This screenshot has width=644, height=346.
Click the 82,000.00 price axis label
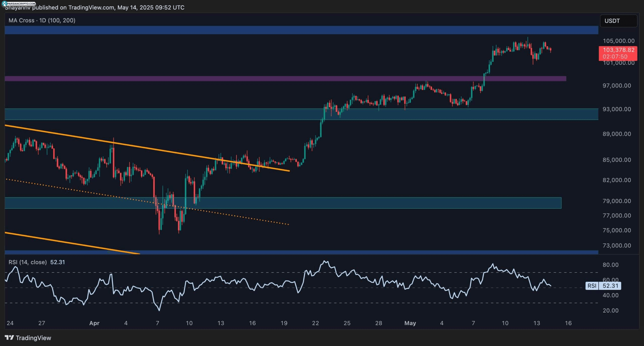click(617, 180)
